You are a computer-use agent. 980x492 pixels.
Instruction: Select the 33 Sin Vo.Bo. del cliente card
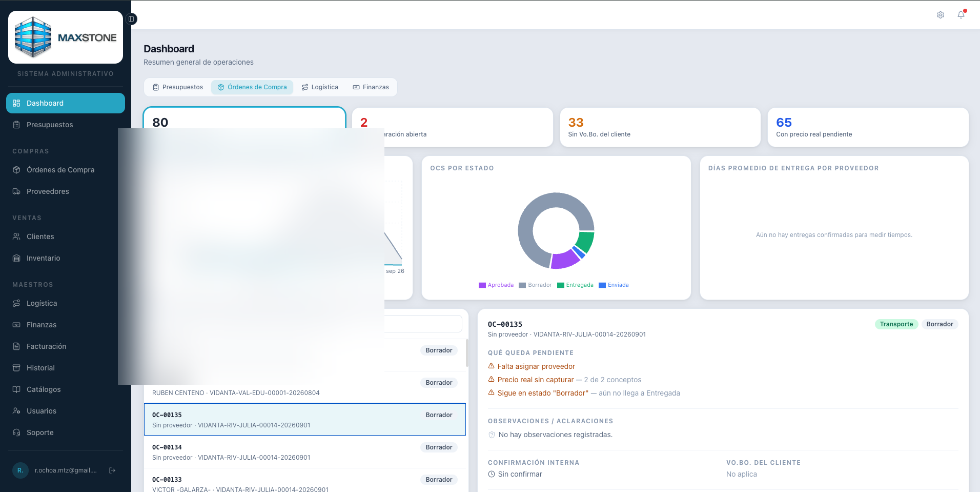[660, 127]
